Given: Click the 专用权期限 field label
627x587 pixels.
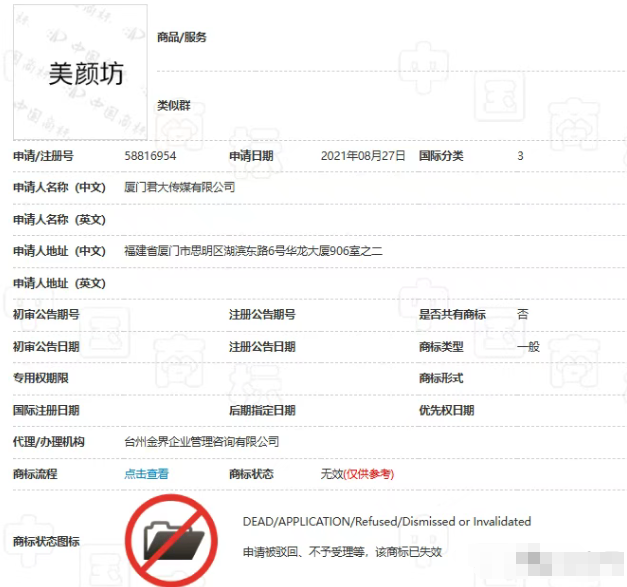Looking at the screenshot, I should pyautogui.click(x=40, y=378).
